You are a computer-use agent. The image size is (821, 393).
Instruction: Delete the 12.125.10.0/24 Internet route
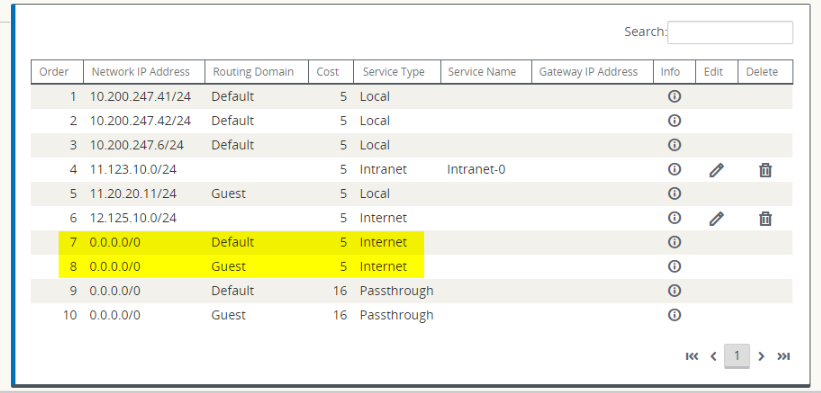click(765, 218)
